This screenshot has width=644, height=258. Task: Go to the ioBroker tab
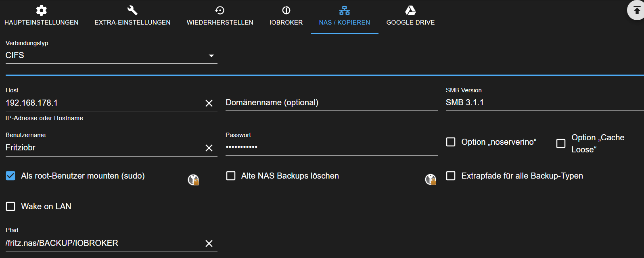point(286,17)
